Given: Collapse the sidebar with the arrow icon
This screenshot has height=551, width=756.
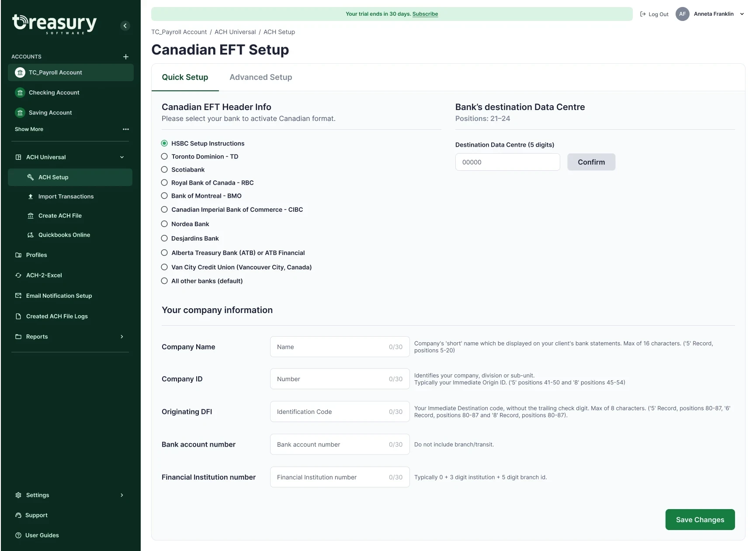Looking at the screenshot, I should click(125, 26).
